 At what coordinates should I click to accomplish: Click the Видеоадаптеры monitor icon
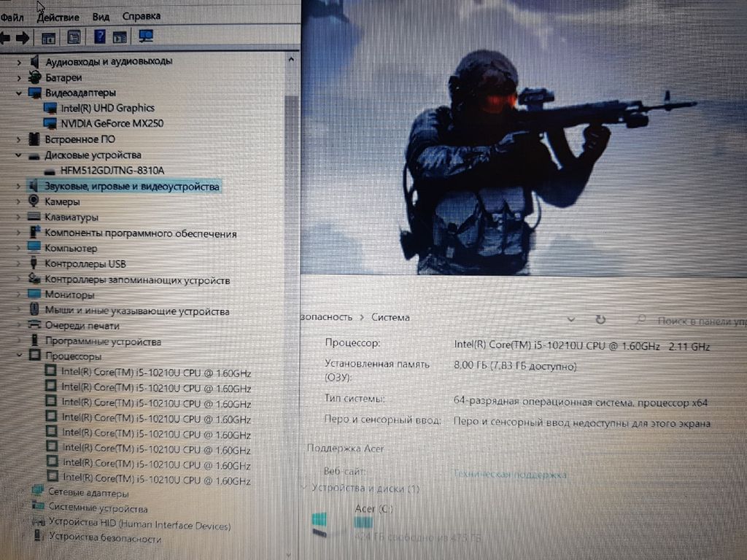[34, 93]
